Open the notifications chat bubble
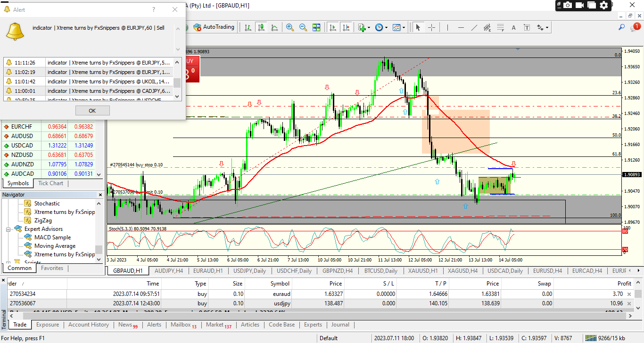 click(635, 27)
